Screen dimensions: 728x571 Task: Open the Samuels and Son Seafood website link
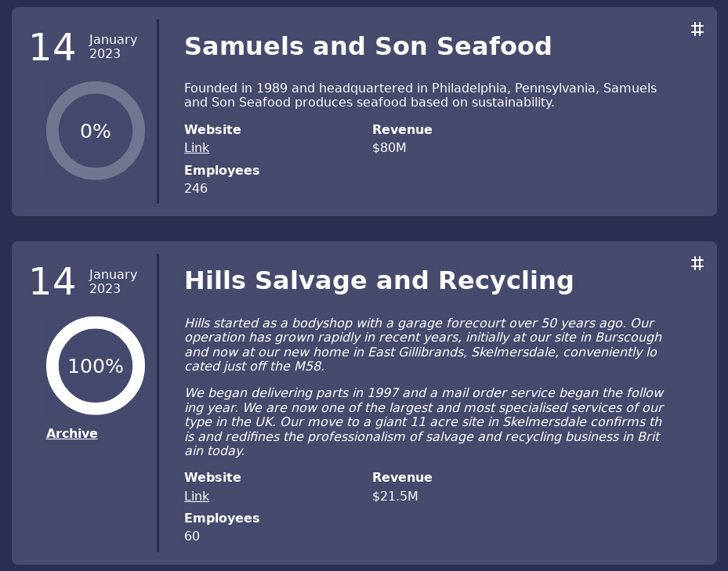(x=197, y=147)
